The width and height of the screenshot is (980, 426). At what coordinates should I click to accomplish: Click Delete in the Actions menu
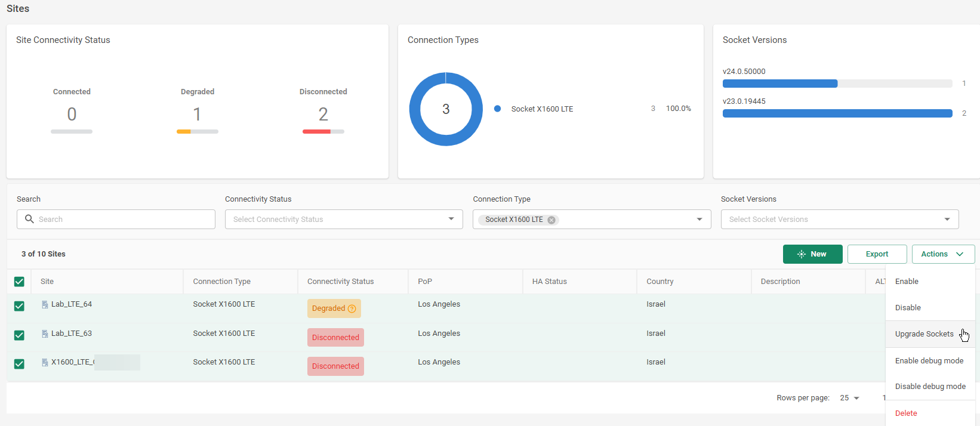906,413
